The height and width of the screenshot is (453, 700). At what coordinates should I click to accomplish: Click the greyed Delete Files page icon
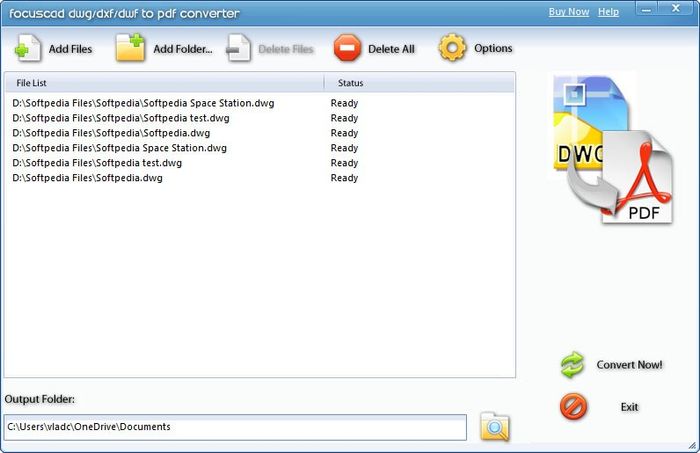[x=238, y=48]
